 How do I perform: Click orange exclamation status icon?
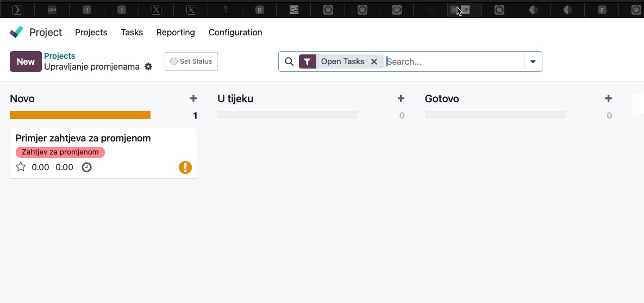[185, 167]
